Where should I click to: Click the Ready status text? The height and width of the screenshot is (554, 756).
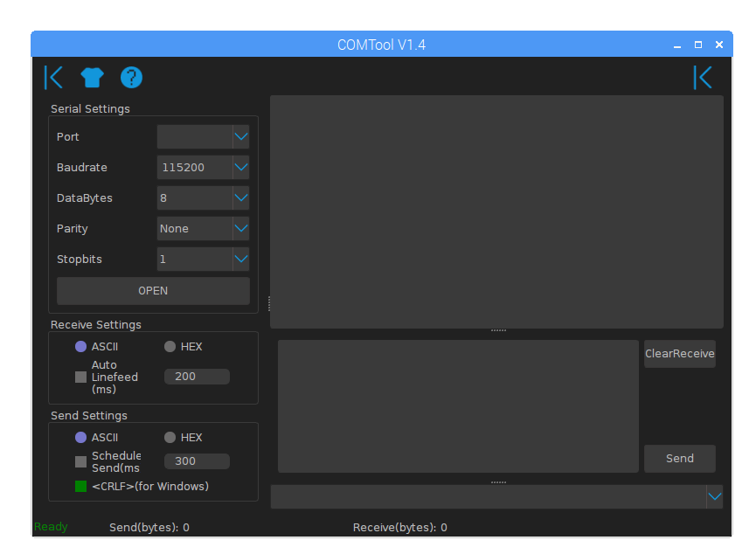(x=51, y=527)
